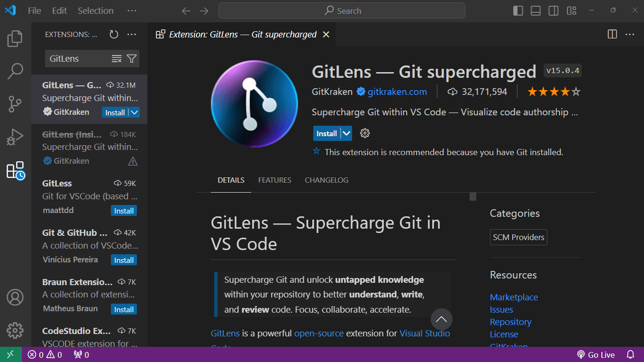Viewport: 644px width, 362px height.
Task: Open Customize Layout options
Action: point(571,10)
